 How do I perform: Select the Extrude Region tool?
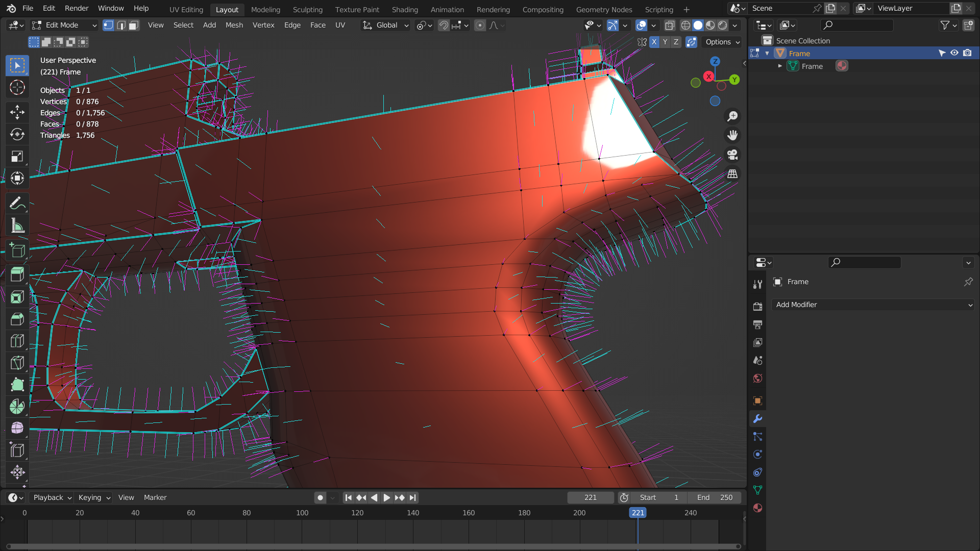point(17,274)
